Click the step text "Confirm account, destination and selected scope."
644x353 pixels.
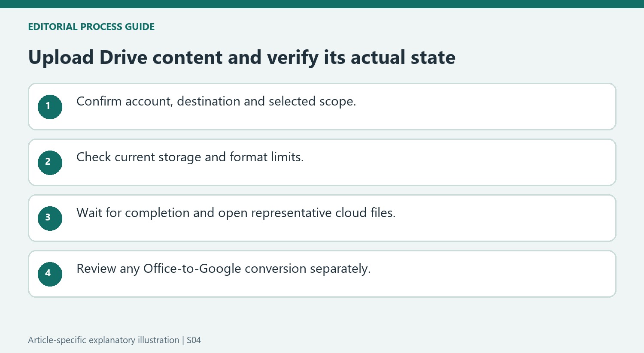point(216,102)
